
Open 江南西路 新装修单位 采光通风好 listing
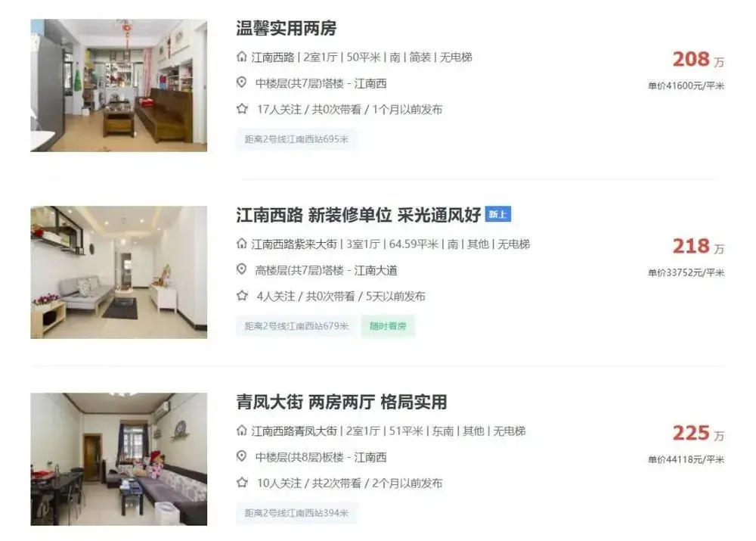(358, 215)
